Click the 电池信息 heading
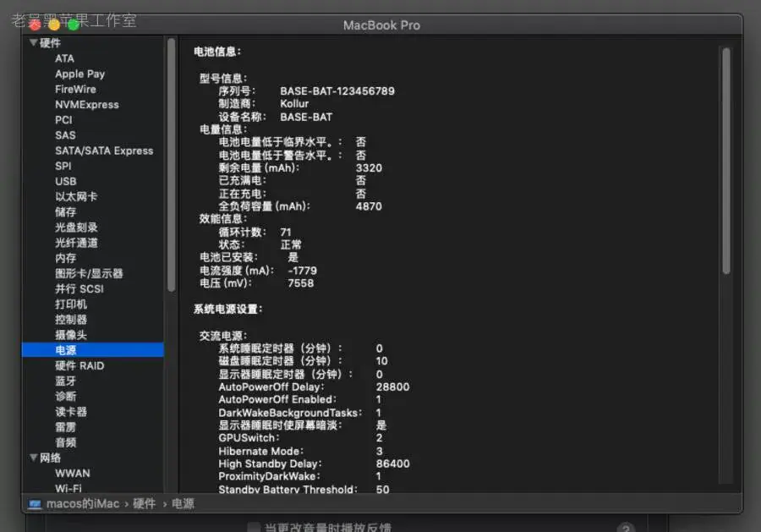The height and width of the screenshot is (532, 761). point(217,52)
